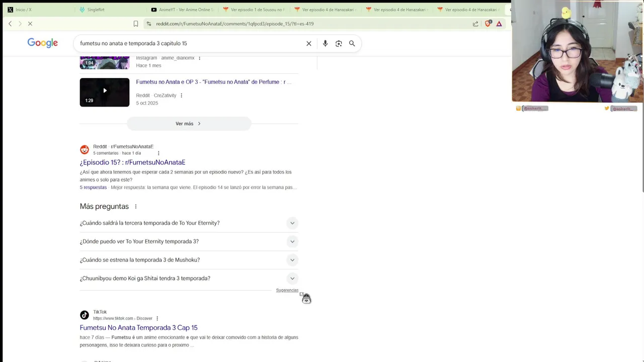
Task: Open the Brave Shields lion icon
Action: click(488, 24)
